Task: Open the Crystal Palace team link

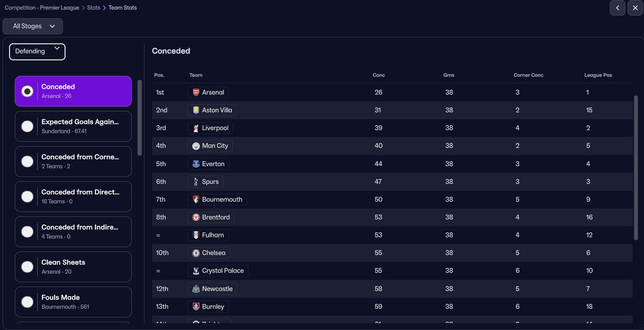Action: click(222, 271)
